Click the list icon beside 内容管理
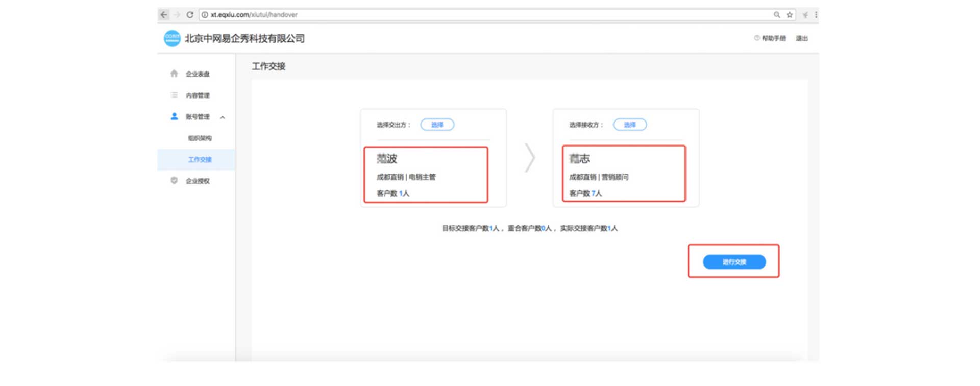Screen dimensions: 980x386 174,95
